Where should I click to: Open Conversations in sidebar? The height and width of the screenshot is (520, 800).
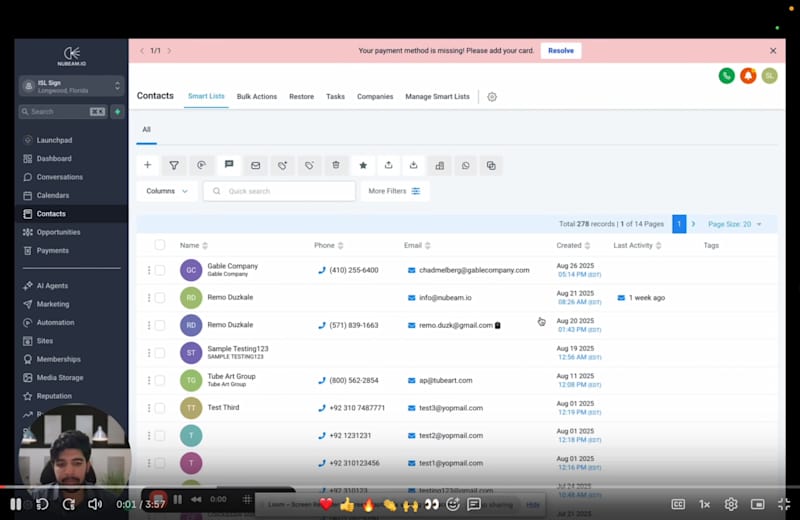pyautogui.click(x=60, y=177)
